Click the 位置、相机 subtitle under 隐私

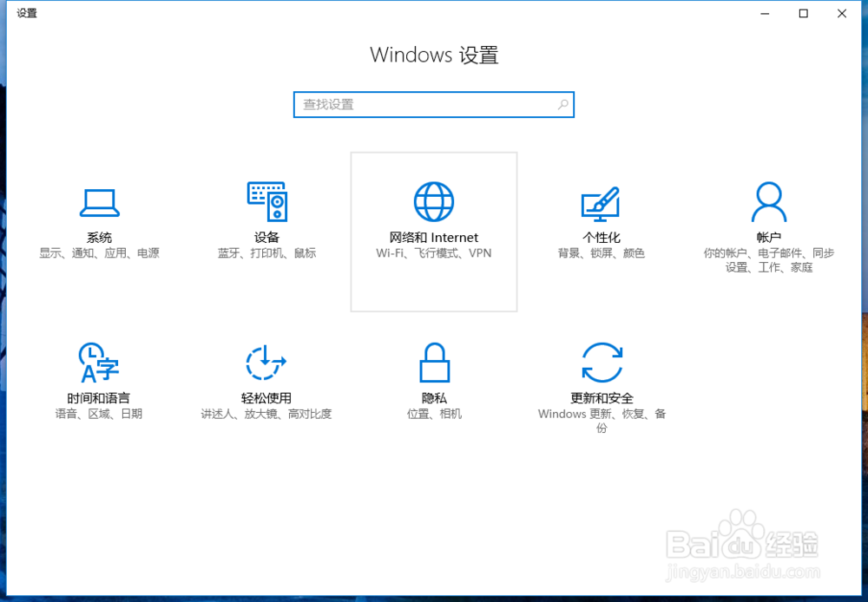point(434,414)
